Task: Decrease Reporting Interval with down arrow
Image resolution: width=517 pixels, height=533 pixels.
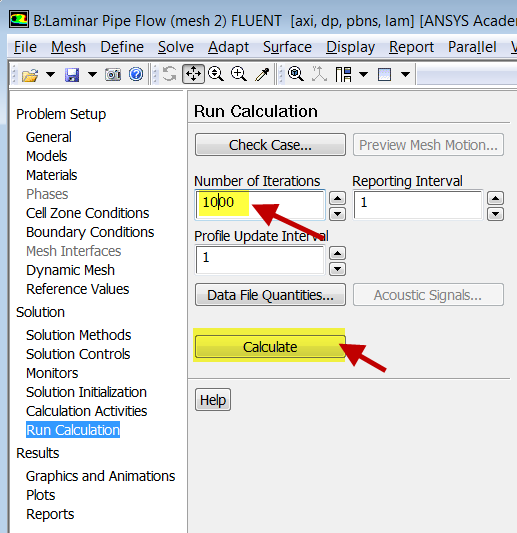Action: coord(495,214)
